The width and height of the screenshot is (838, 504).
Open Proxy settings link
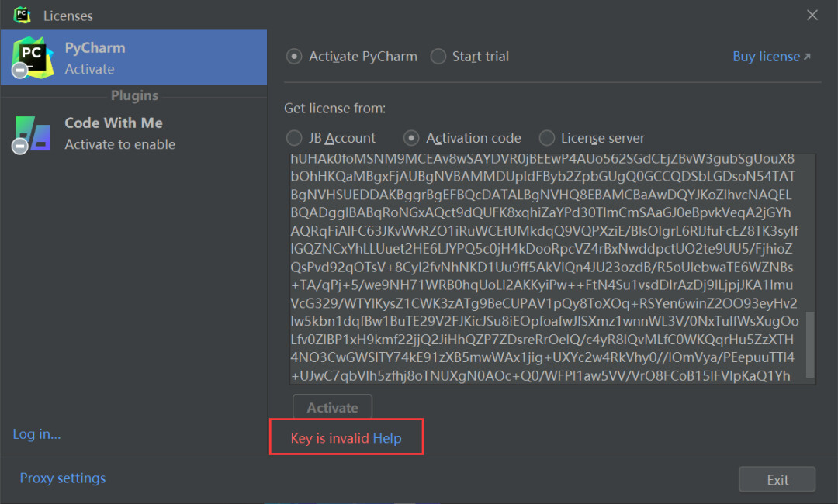tap(63, 478)
